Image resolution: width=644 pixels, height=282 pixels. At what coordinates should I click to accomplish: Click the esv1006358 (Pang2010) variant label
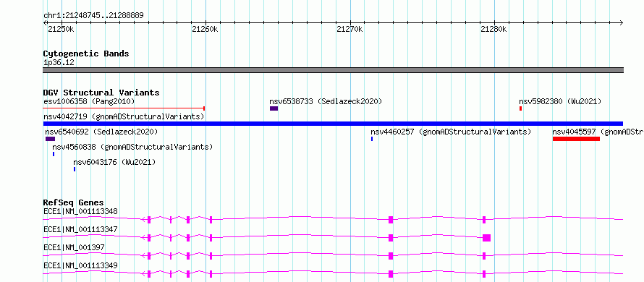pyautogui.click(x=89, y=101)
